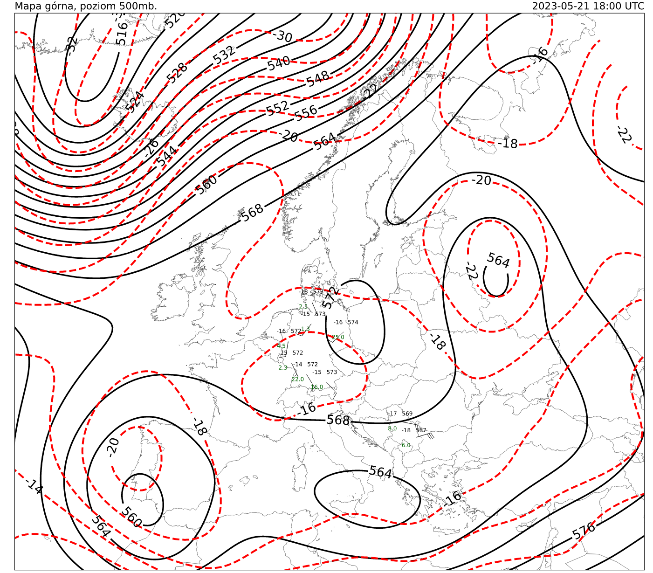Click the timestamp "2023-05-21 18:00 UTC"
Viewport: 653px width, 573px height.
(588, 6)
